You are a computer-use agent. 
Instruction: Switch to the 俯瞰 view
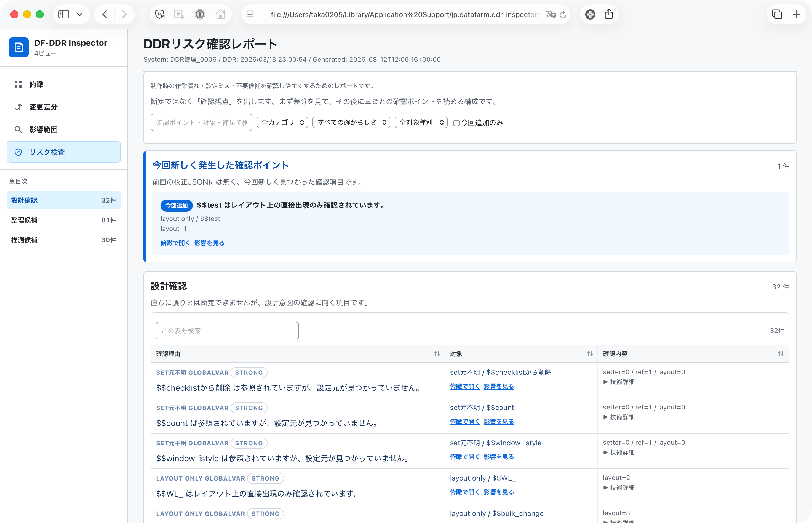point(63,84)
